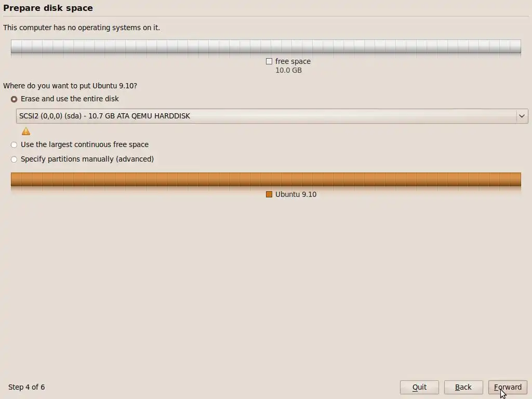
Task: Click the orange Ubuntu 9.10 legend square
Action: [x=269, y=194]
